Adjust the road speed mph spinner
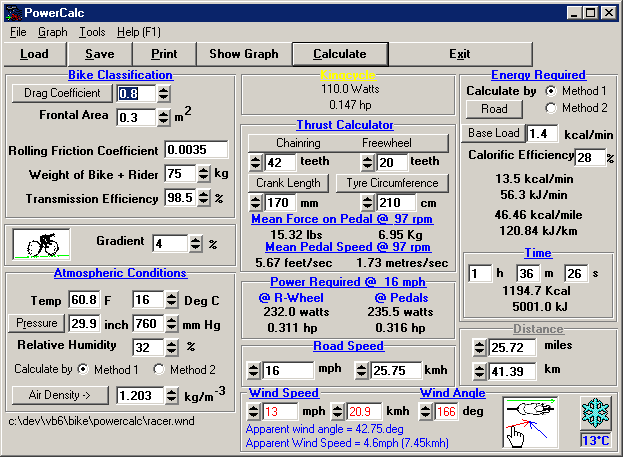Screen dimensions: 623x457 [x=253, y=370]
